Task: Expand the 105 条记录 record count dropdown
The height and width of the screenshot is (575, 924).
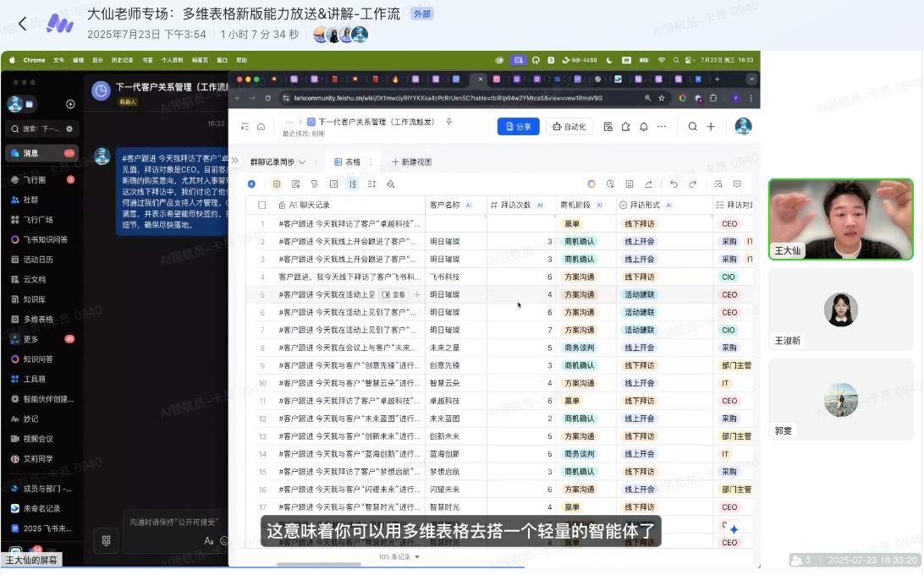Action: coord(399,557)
